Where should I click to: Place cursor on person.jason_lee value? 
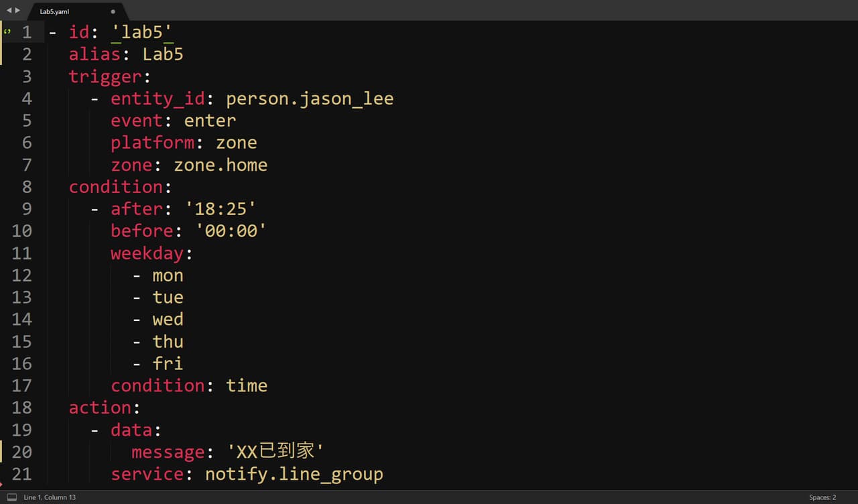coord(310,99)
